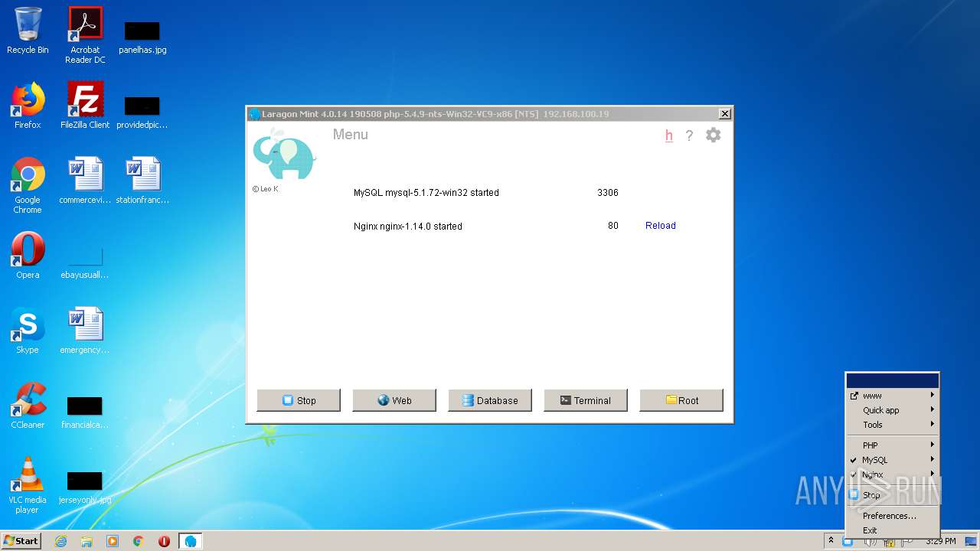Screen dimensions: 980x551
Task: Open Laragon settings gear icon
Action: tap(713, 135)
